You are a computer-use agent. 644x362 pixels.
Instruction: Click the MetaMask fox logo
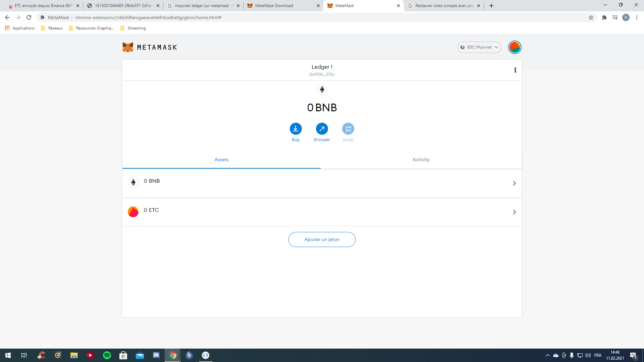(x=128, y=47)
